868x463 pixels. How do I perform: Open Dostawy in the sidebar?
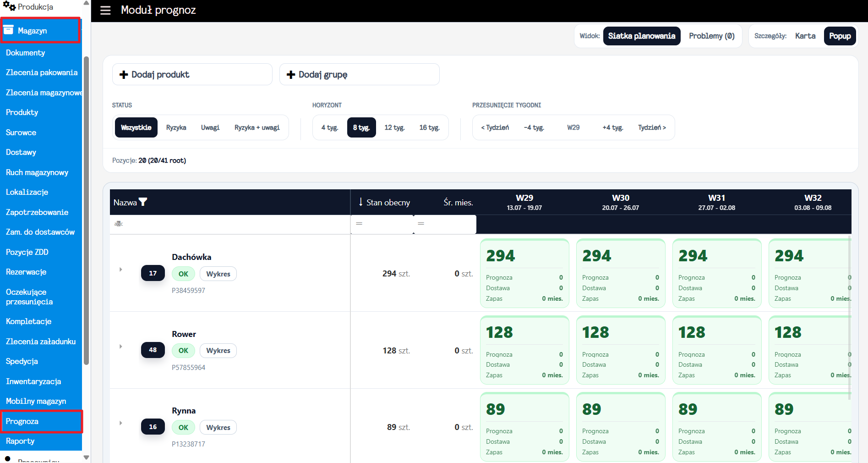coord(21,152)
